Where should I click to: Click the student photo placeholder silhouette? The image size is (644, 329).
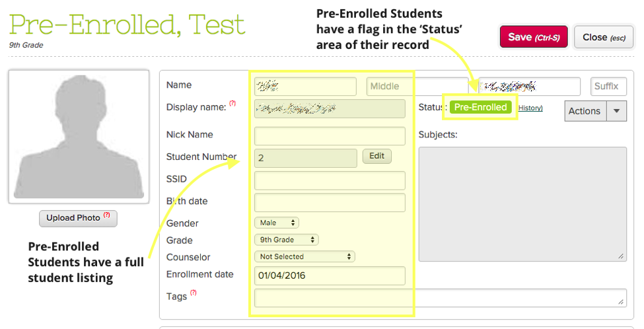(x=79, y=137)
